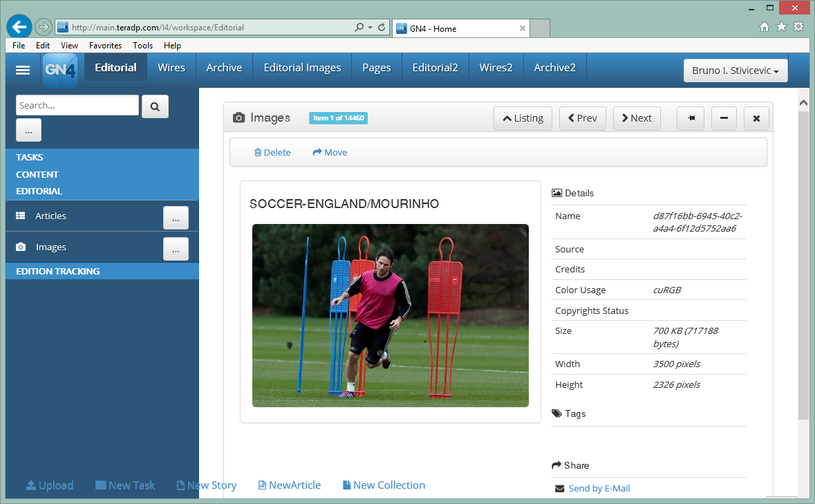
Task: Open the address bar dropdown arrow
Action: (370, 27)
